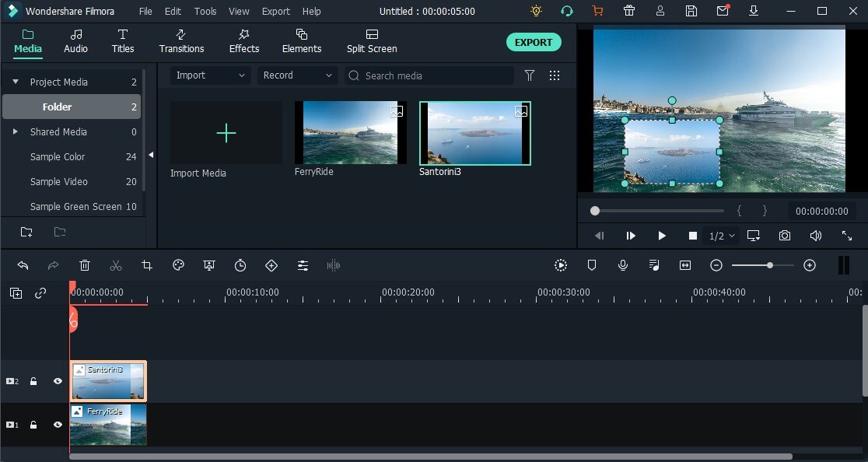Screen dimensions: 868x462
Task: Select the FerryRide thumbnail in media library
Action: 351,133
